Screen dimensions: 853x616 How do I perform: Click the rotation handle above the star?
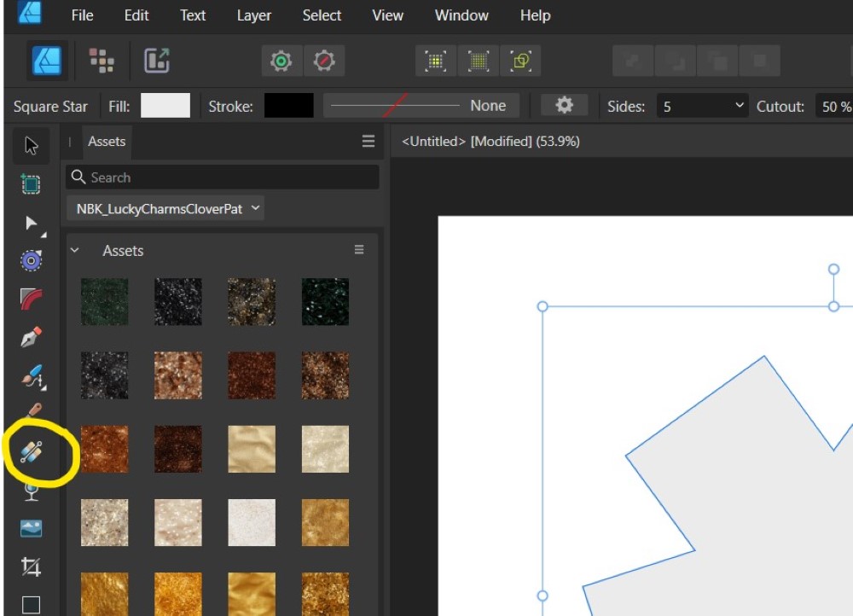(x=833, y=269)
